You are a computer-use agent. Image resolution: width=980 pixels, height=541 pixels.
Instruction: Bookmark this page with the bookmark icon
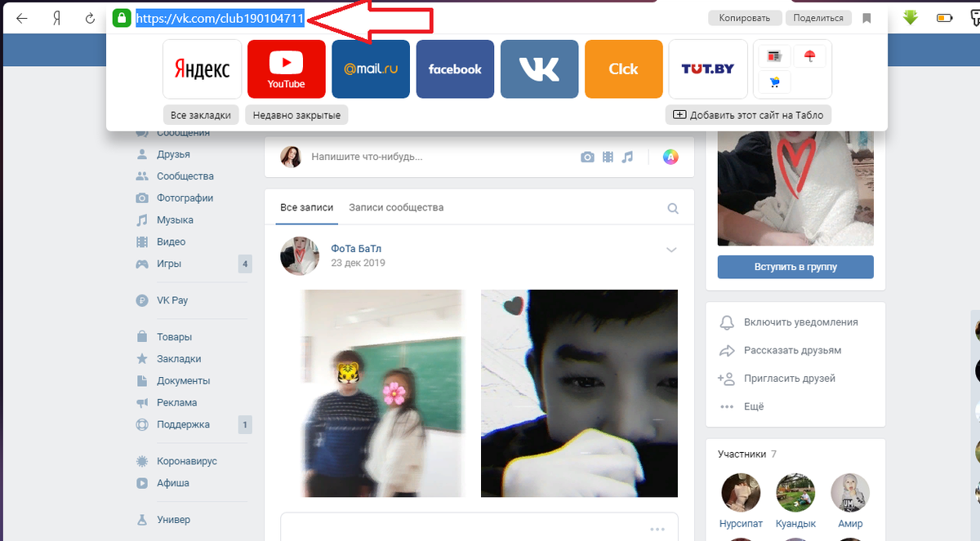(x=866, y=18)
